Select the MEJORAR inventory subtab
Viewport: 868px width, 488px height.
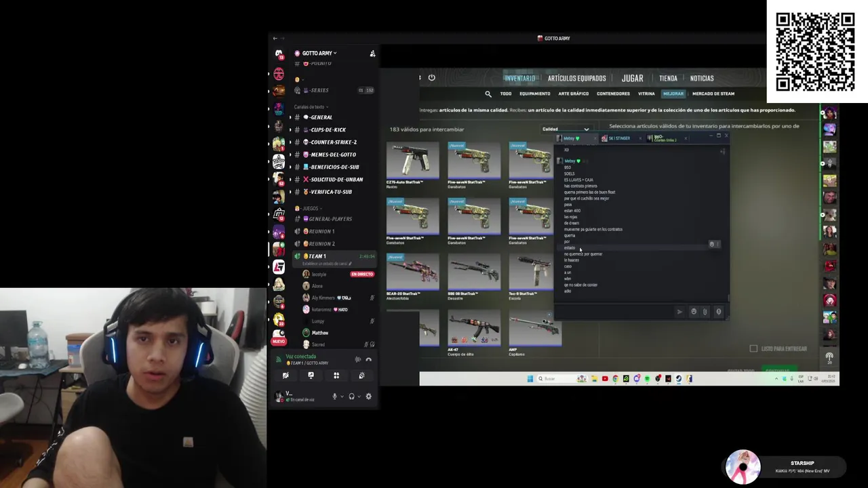click(673, 94)
